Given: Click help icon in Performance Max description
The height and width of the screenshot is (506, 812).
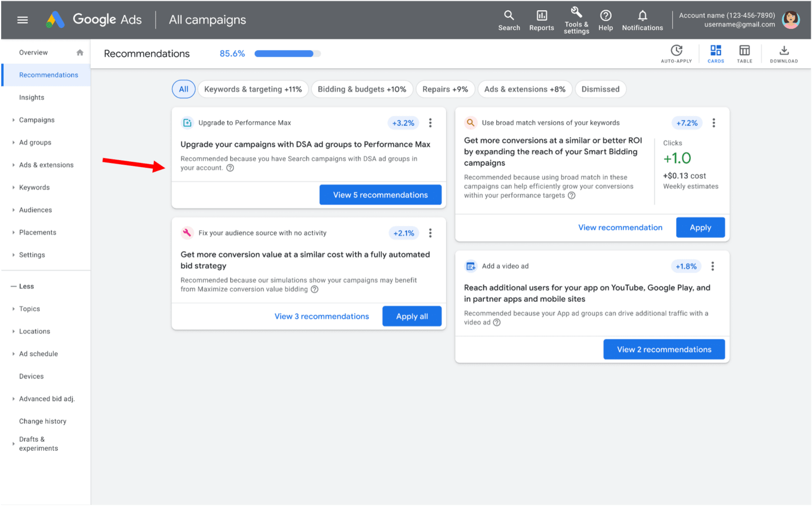Looking at the screenshot, I should click(x=230, y=168).
